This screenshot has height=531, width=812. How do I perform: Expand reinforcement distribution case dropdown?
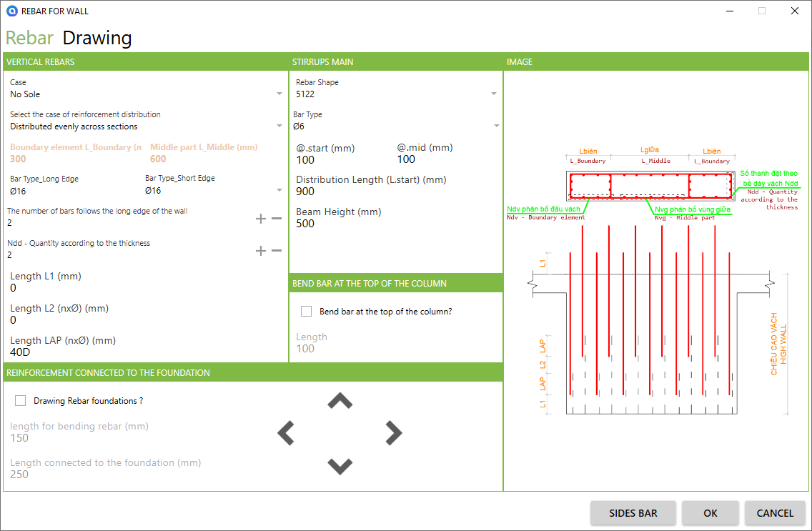pos(146,126)
